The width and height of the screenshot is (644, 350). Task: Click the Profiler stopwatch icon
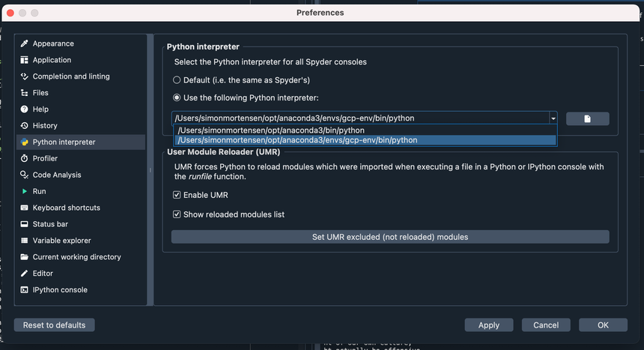(25, 159)
